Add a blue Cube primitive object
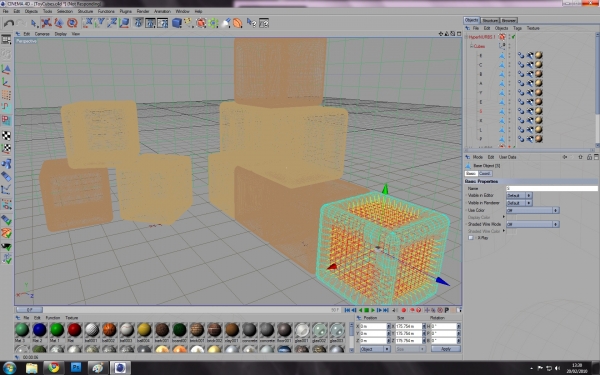Image resolution: width=600 pixels, height=375 pixels. click(x=176, y=23)
